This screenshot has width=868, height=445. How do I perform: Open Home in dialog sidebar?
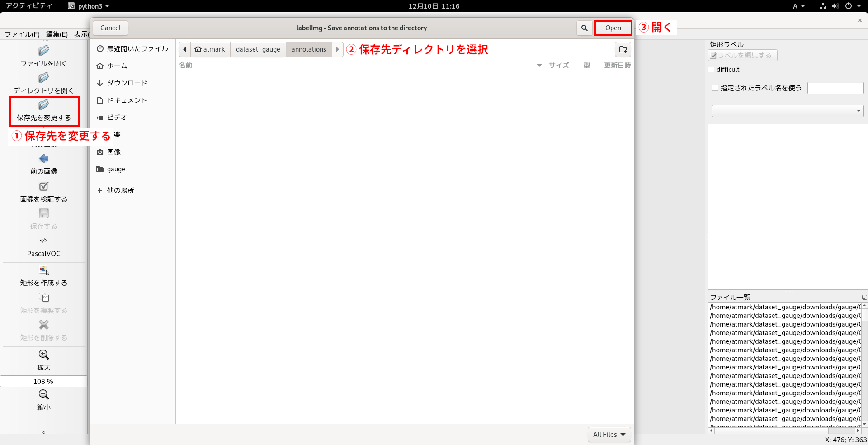pos(132,66)
